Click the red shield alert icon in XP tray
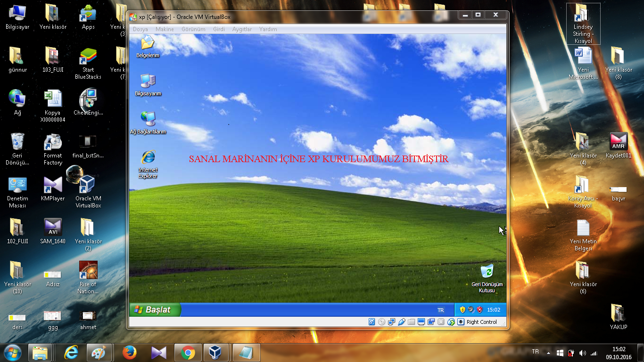This screenshot has width=644, height=362. pos(479,310)
